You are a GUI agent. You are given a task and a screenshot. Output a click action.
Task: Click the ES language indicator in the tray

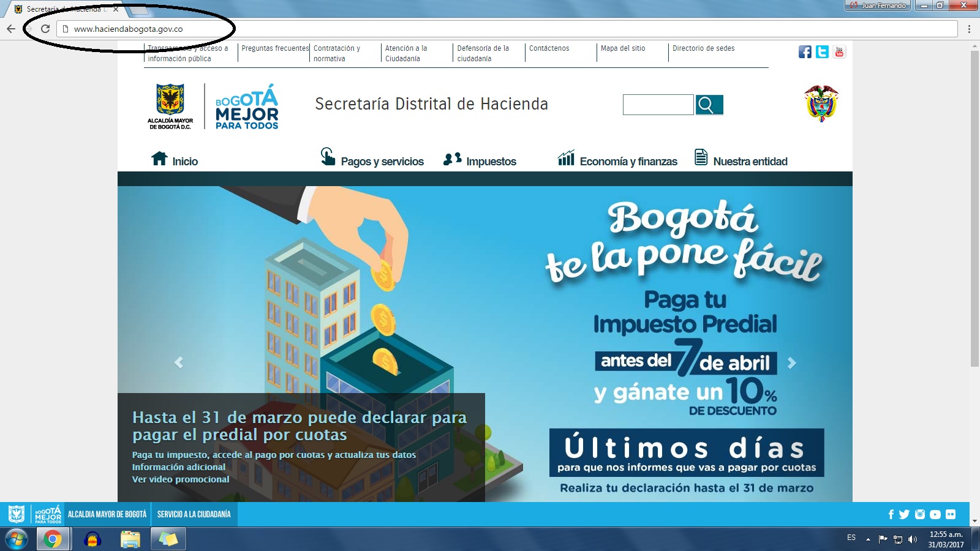[x=851, y=538]
